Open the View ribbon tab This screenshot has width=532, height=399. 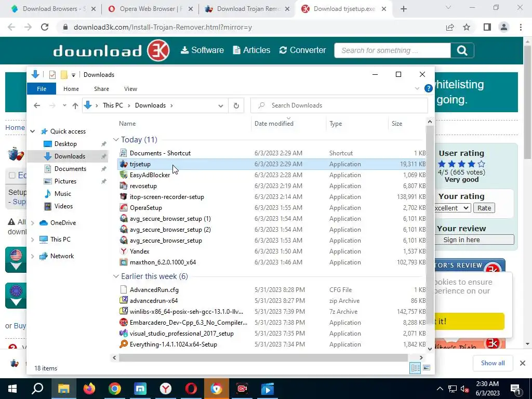[x=130, y=89]
